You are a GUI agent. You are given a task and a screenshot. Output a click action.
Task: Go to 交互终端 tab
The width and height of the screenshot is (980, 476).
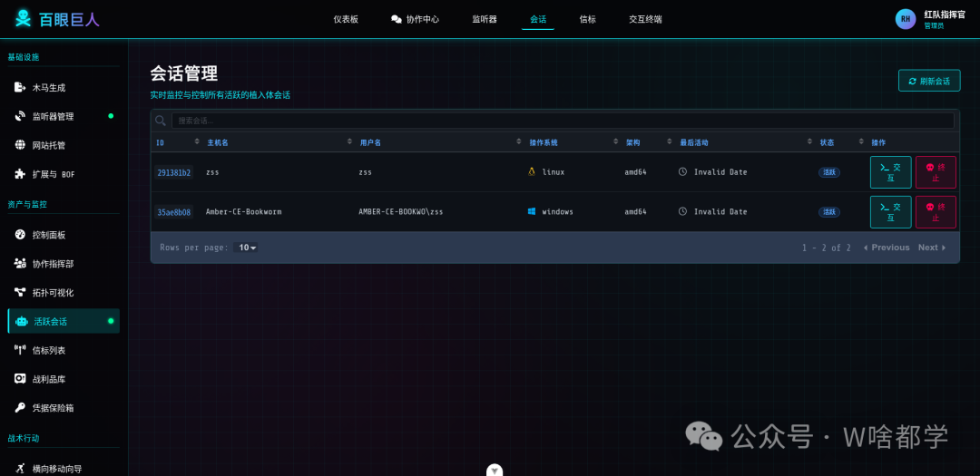point(646,19)
